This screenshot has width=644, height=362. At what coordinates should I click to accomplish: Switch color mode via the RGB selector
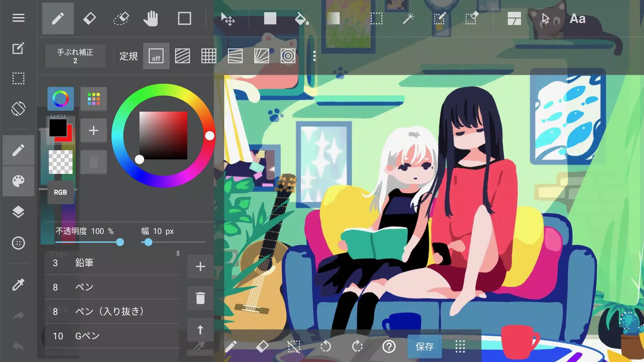pyautogui.click(x=60, y=192)
